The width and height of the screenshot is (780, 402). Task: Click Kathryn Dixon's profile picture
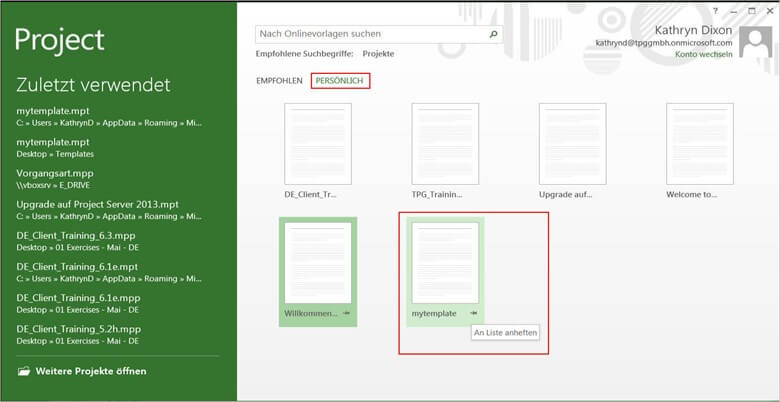pos(755,45)
